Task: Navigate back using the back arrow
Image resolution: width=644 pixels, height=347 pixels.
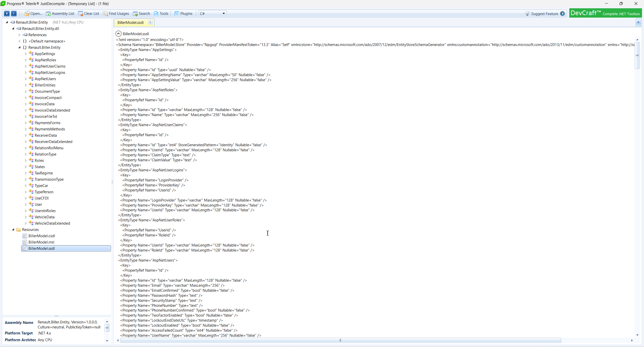Action: point(7,13)
